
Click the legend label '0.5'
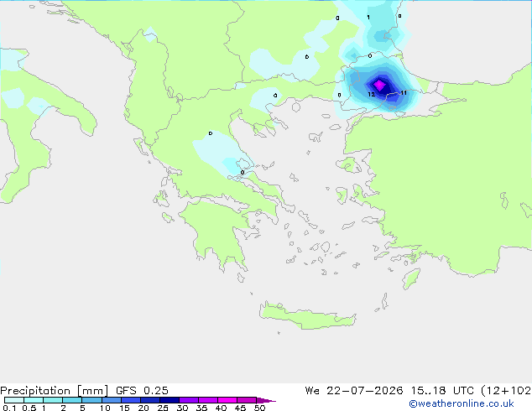(x=29, y=408)
